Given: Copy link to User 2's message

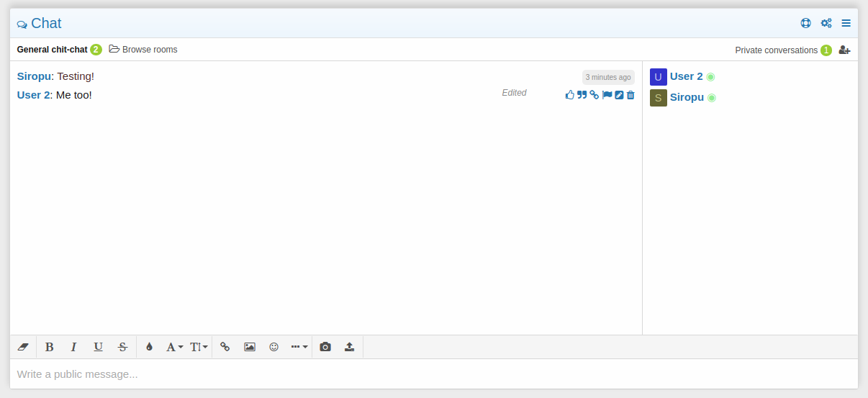Looking at the screenshot, I should (595, 95).
